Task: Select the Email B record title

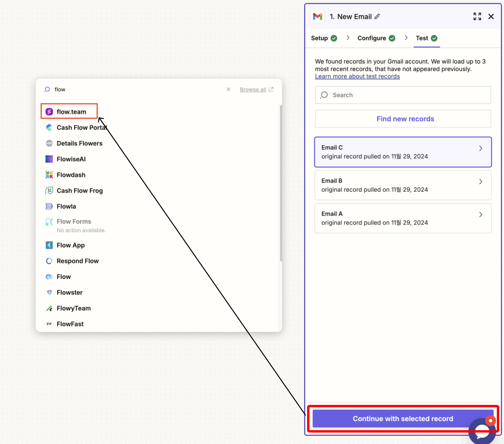Action: click(x=332, y=181)
